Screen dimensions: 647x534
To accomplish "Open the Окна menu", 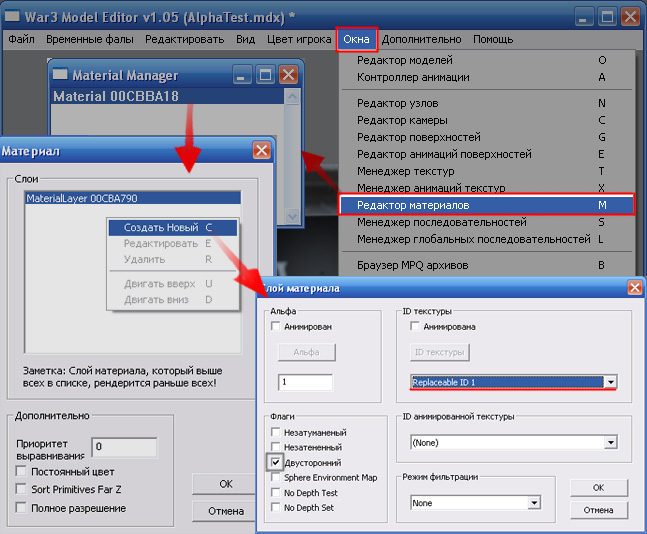I will click(357, 40).
